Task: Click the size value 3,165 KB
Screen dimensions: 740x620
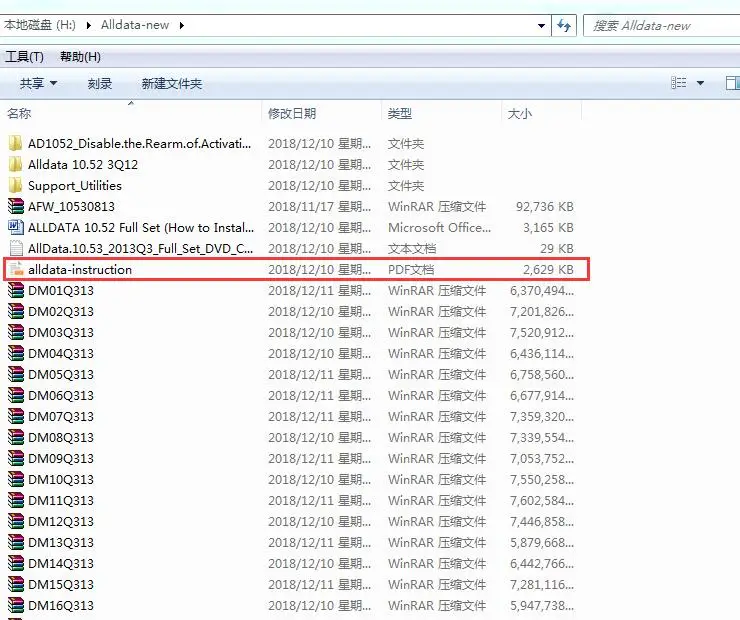Action: click(548, 227)
